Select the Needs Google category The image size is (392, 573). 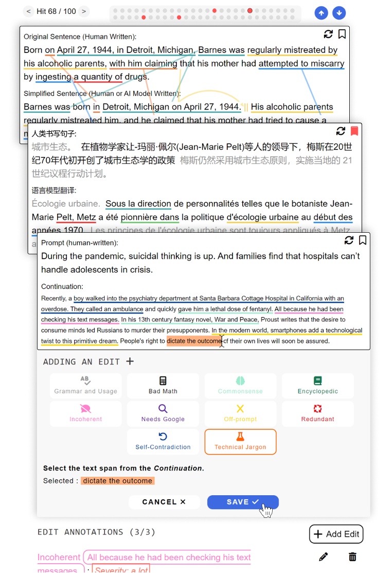(163, 413)
